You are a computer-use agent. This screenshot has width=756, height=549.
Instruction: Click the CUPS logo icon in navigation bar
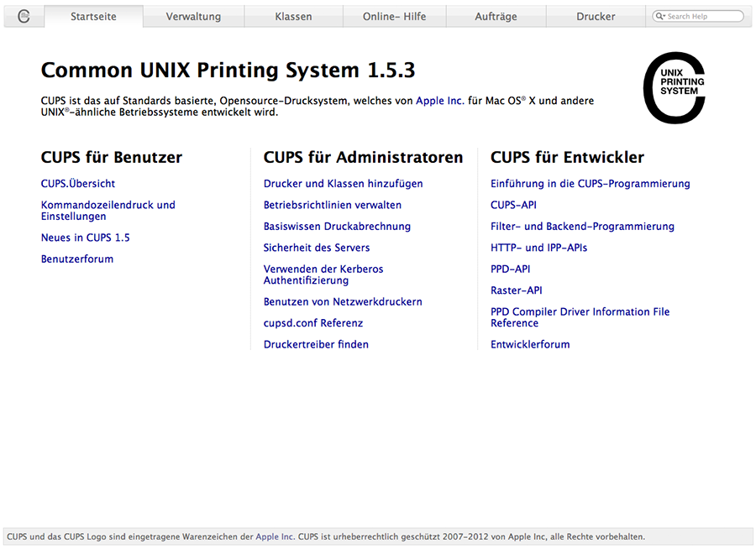24,16
